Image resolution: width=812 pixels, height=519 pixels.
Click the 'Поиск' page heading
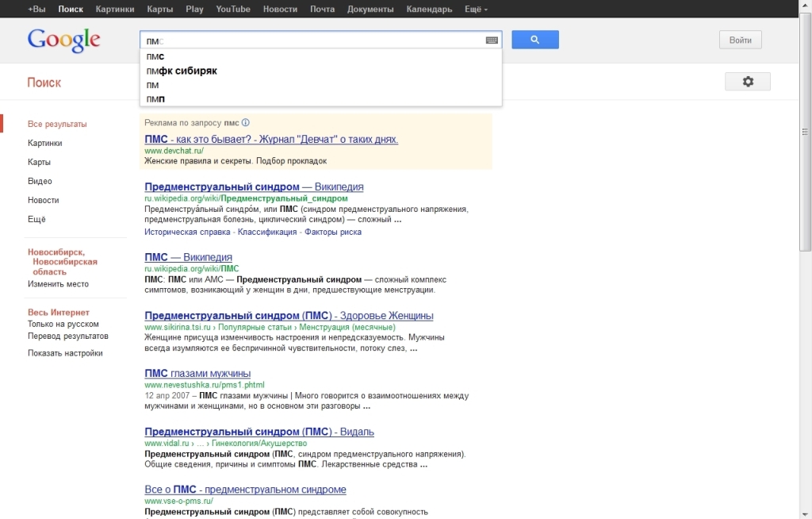(x=44, y=83)
